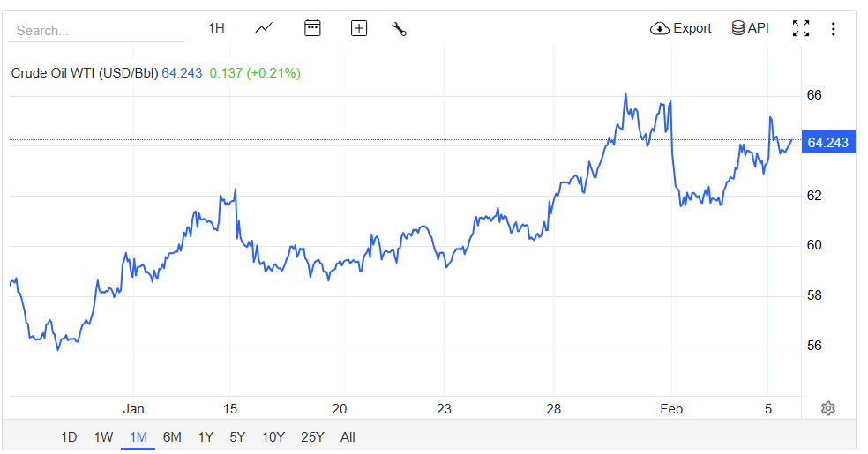This screenshot has height=454, width=868.
Task: Open the 1H interval dropdown
Action: click(x=216, y=28)
